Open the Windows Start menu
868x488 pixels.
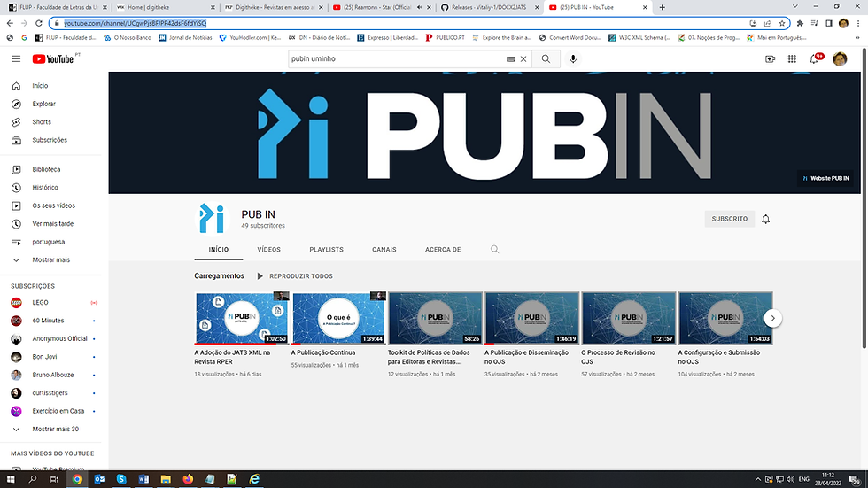point(11,479)
